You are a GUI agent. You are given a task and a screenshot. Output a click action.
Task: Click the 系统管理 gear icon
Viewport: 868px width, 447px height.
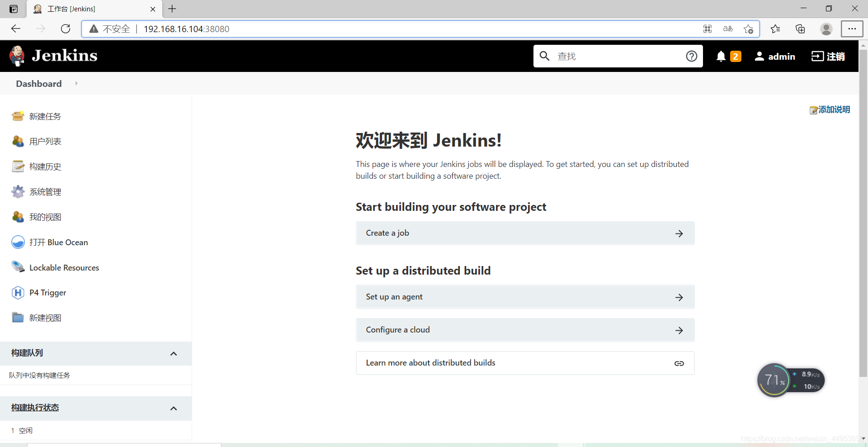18,192
